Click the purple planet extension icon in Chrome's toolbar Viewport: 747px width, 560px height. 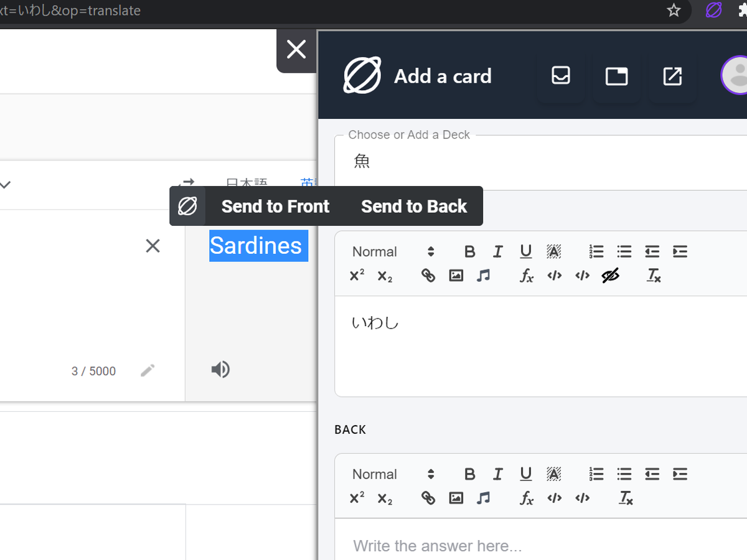713,11
